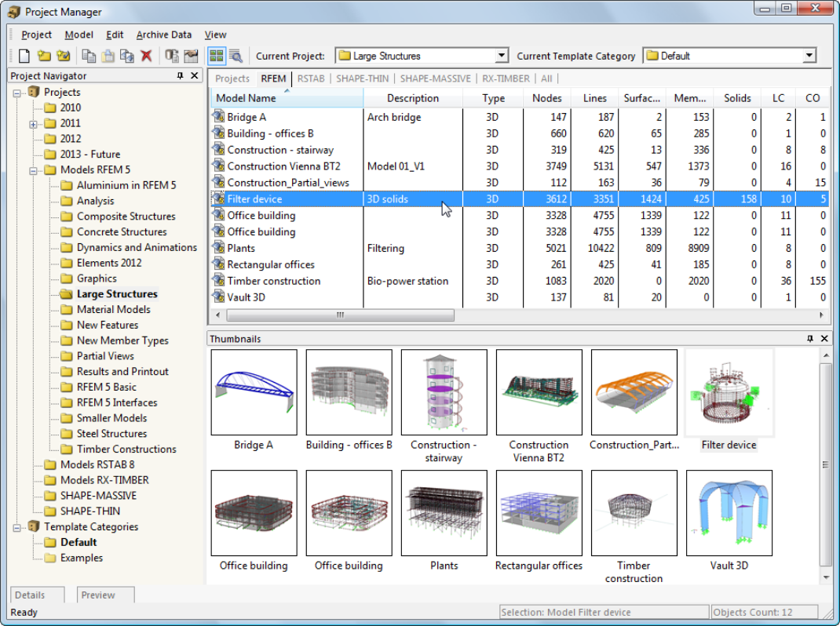840x626 pixels.
Task: Click the Plants model file icon
Action: pyautogui.click(x=218, y=247)
